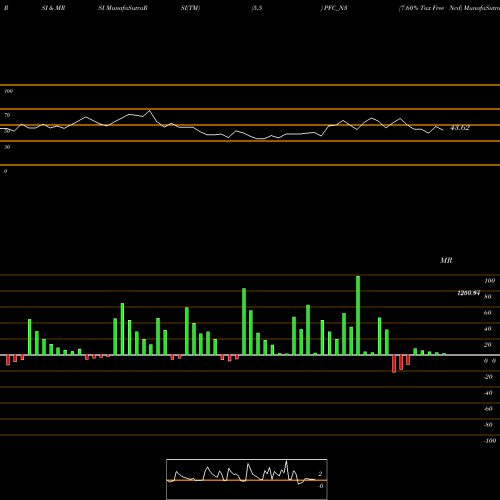Viewport: 500px width, 500px height.
Task: Click the RSI axis label 70
Action: (7, 115)
